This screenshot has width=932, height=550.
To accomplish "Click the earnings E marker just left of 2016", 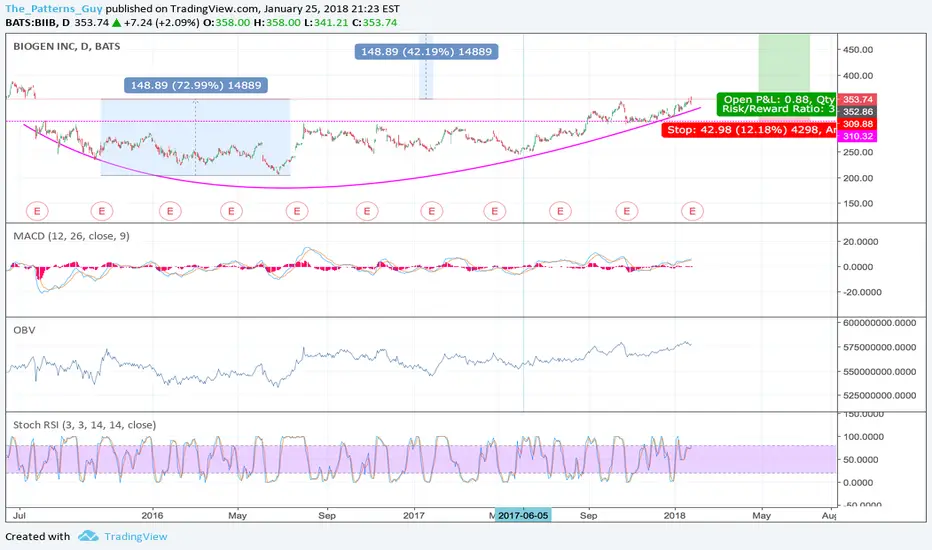I will pos(102,210).
